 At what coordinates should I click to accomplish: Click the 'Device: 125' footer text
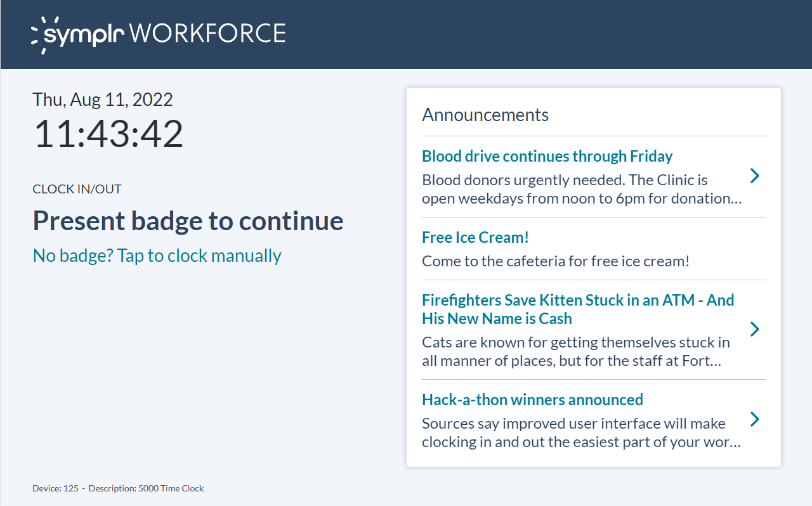56,488
